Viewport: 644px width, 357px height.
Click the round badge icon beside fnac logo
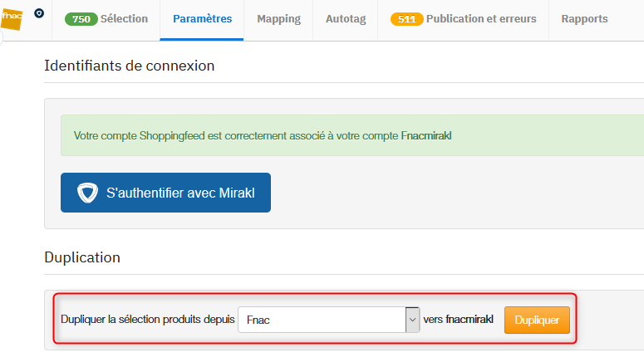pos(39,13)
